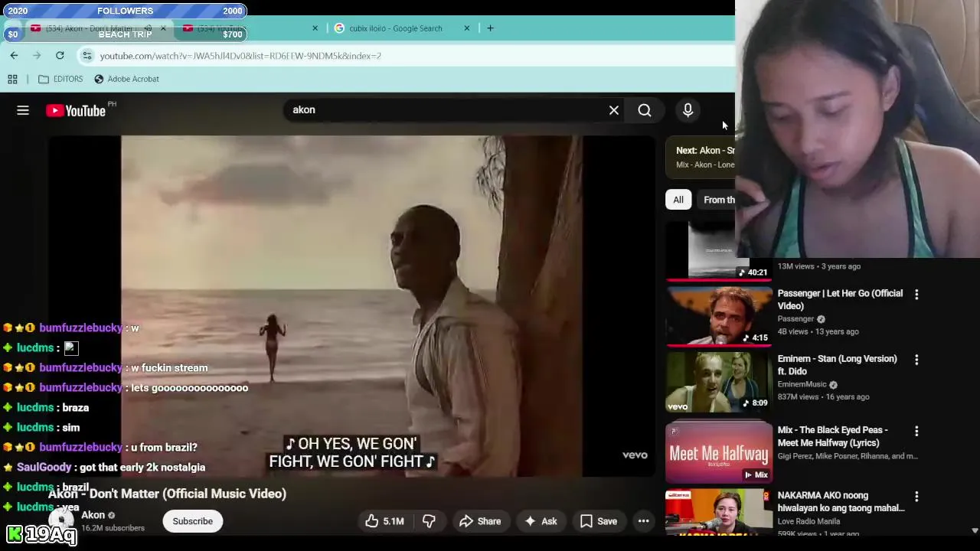Start voice search with the microphone icon
Screen dimensions: 980x551
[688, 110]
